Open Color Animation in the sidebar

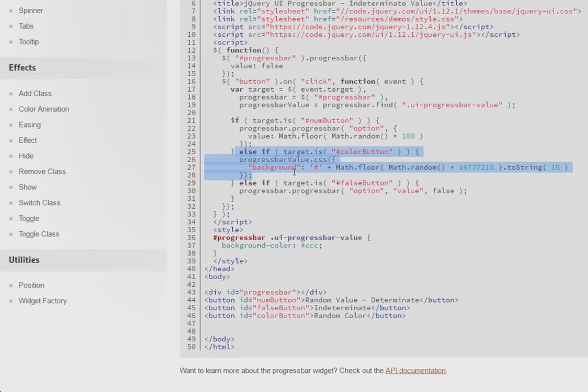click(44, 109)
